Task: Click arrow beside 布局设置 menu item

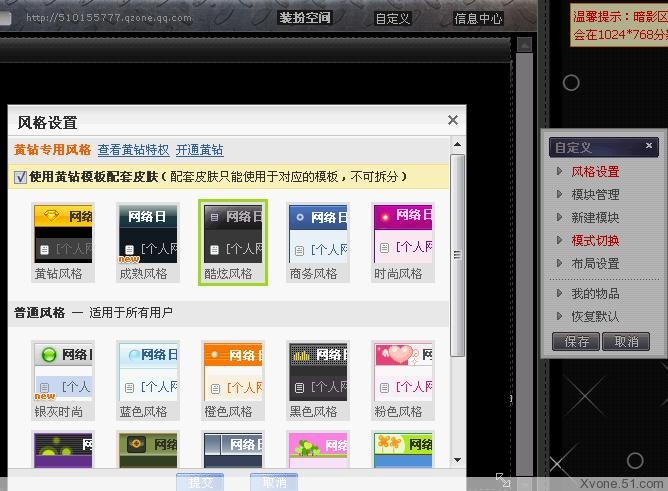Action: click(x=560, y=263)
